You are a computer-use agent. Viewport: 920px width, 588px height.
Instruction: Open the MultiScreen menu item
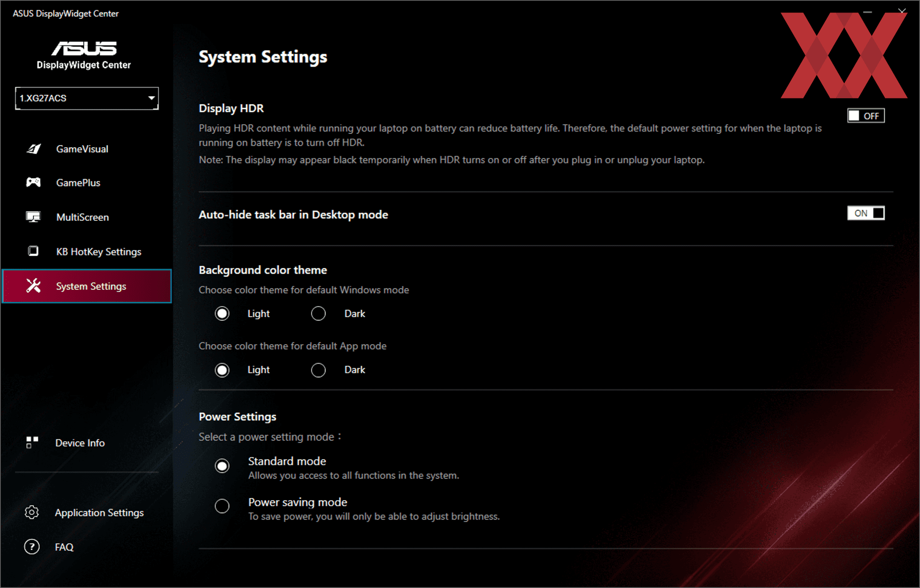pyautogui.click(x=82, y=217)
